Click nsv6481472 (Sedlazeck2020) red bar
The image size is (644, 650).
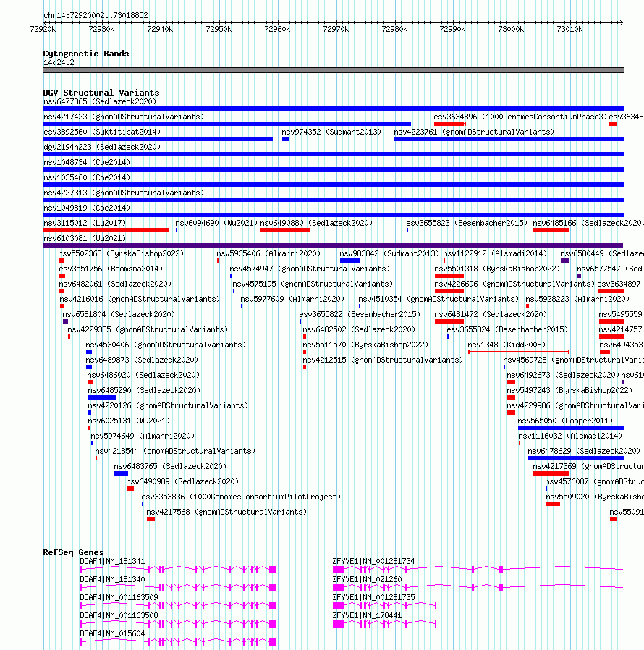pyautogui.click(x=449, y=321)
